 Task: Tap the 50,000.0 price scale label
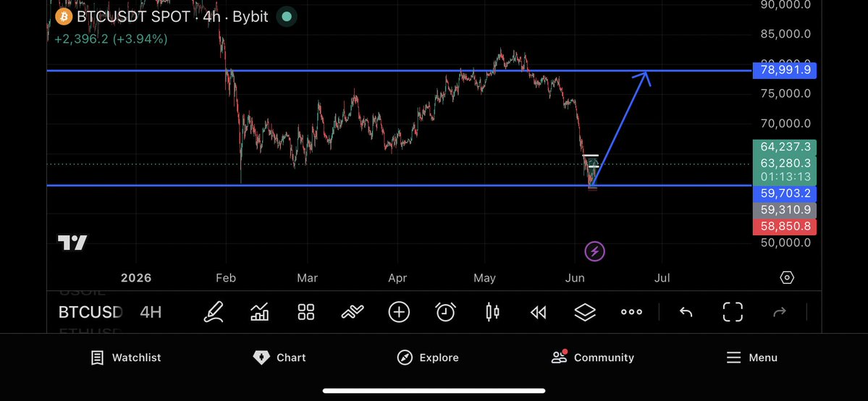(785, 242)
